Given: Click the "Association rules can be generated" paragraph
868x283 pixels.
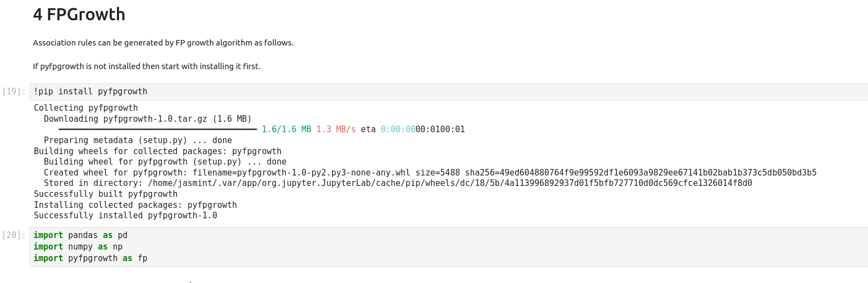Looking at the screenshot, I should [x=163, y=43].
